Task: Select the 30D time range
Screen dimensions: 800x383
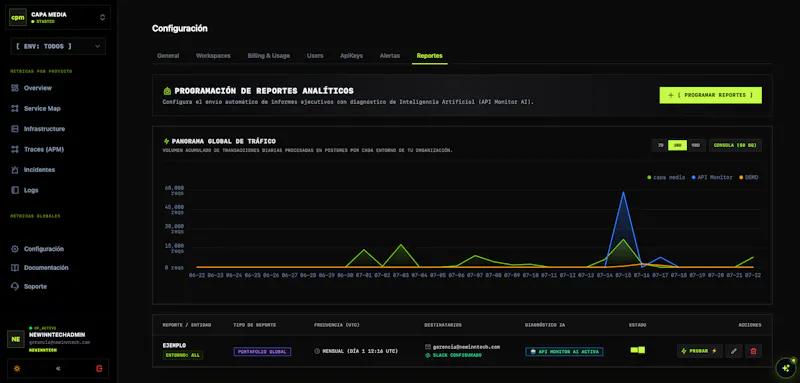Action: [678, 145]
